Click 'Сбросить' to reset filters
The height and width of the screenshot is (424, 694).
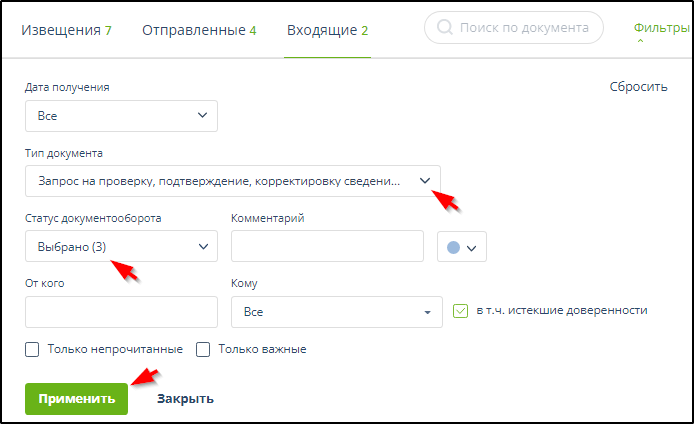coord(638,87)
